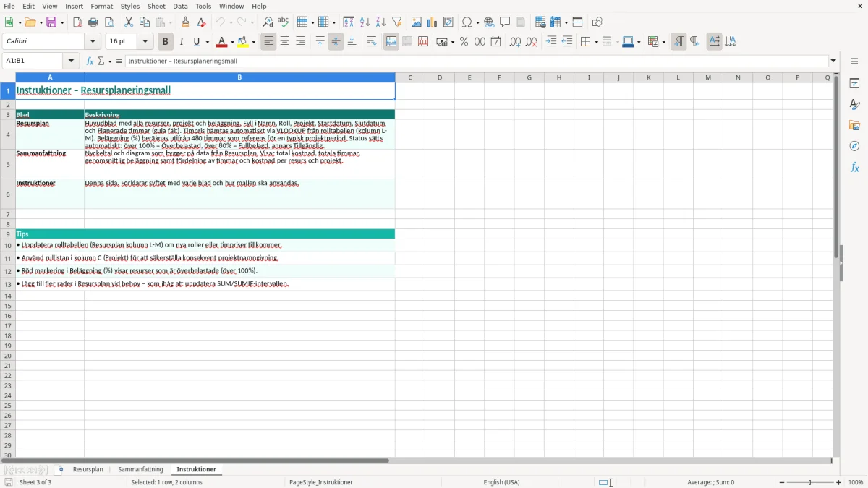Image resolution: width=868 pixels, height=488 pixels.
Task: Toggle Center Vertically alignment
Action: click(x=336, y=42)
